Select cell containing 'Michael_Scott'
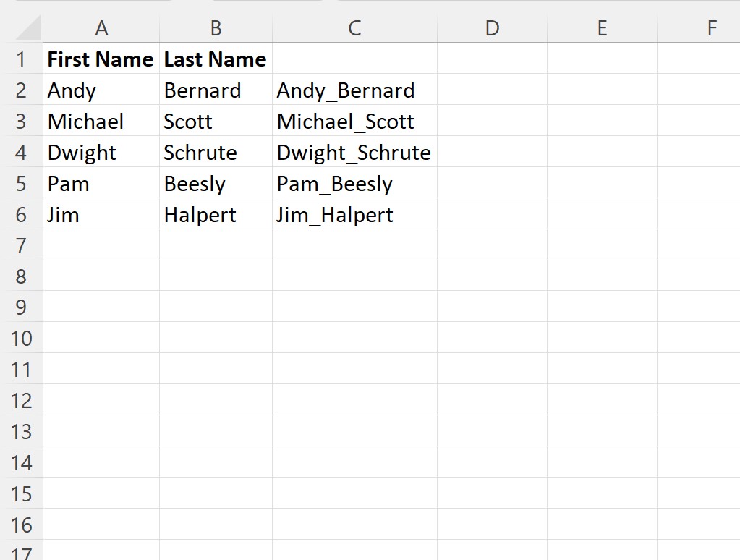This screenshot has height=560, width=740. (355, 121)
